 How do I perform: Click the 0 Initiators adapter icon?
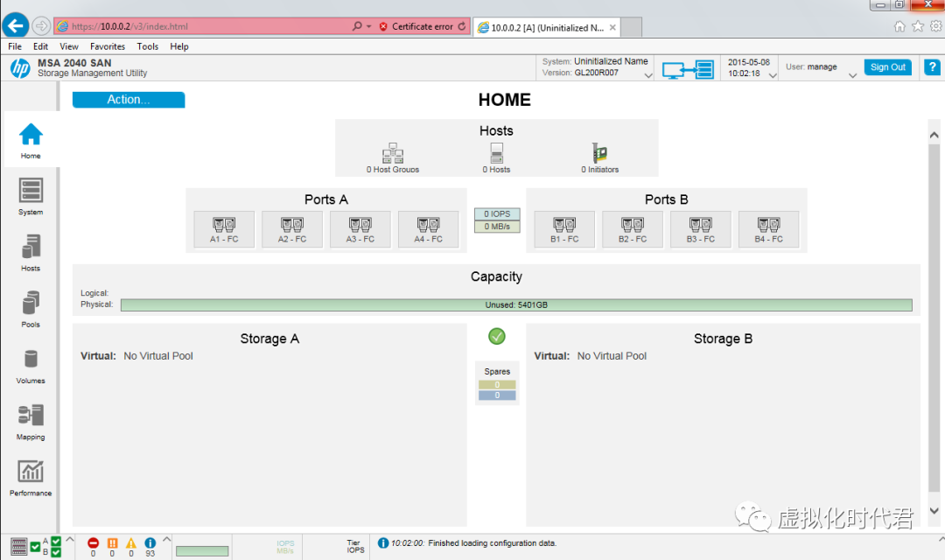click(x=599, y=153)
